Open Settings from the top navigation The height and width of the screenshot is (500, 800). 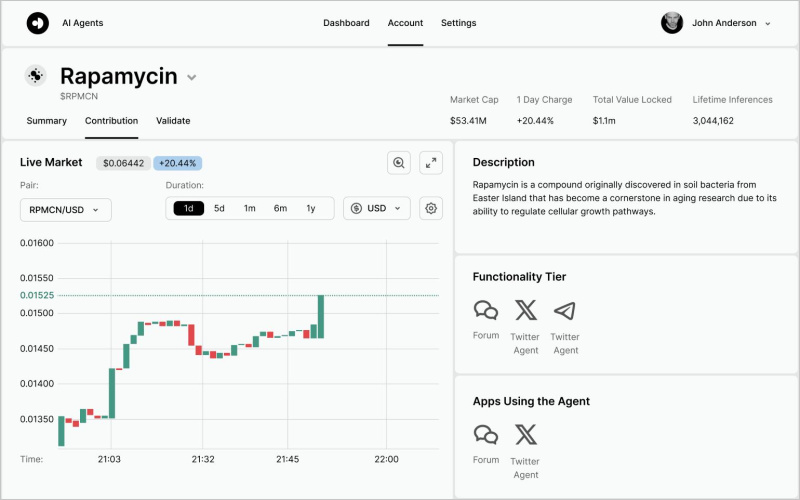click(458, 23)
